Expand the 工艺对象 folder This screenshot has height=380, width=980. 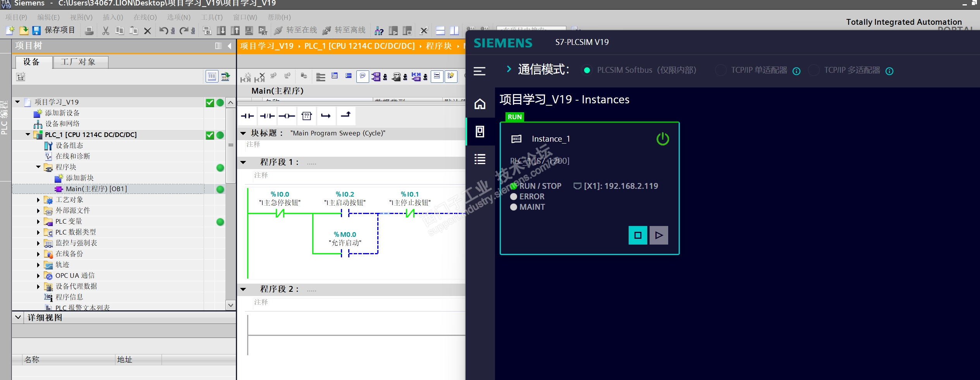point(38,200)
